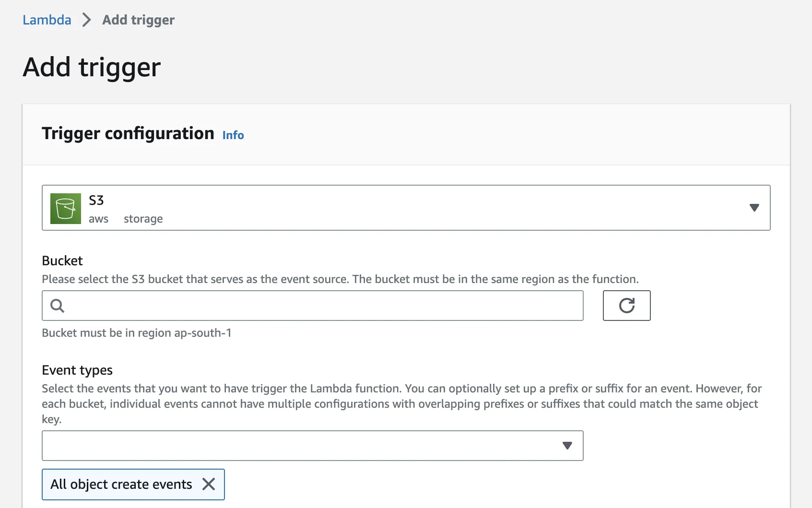Open the S3 trigger source selector

[406, 208]
